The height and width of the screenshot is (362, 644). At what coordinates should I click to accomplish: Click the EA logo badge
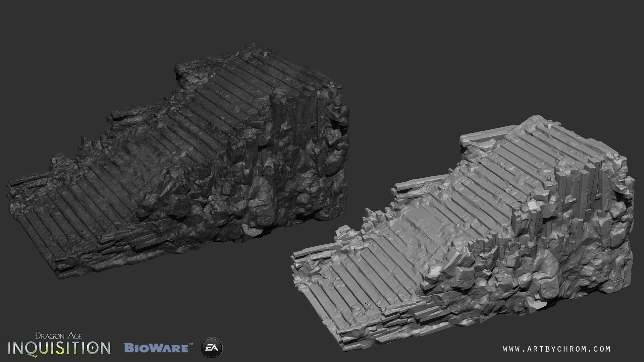pos(212,347)
